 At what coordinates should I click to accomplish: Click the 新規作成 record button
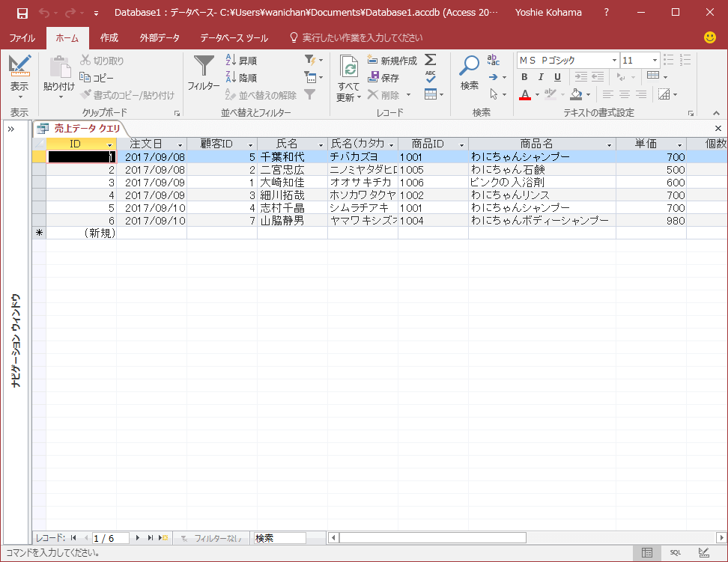(392, 61)
